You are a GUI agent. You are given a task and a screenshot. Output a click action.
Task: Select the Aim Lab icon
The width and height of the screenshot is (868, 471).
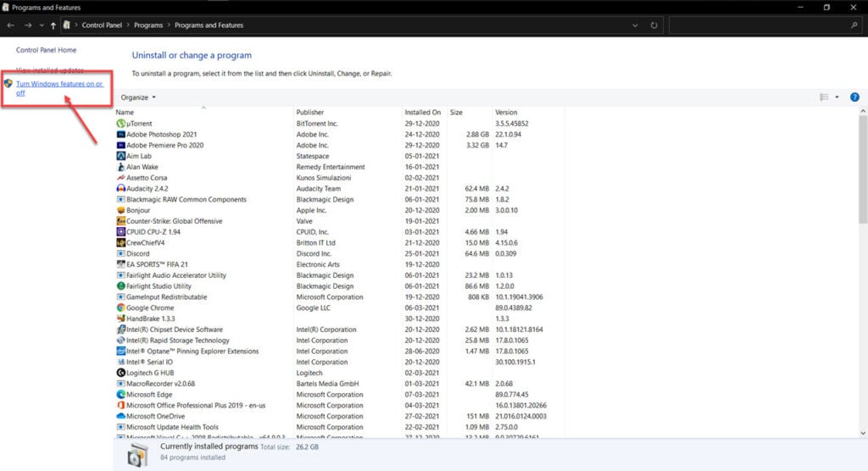[x=120, y=156]
